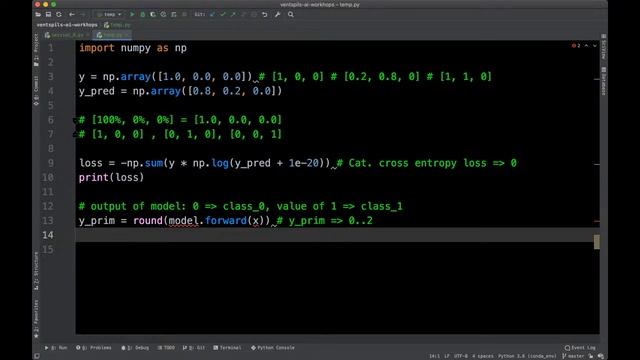Open the Terminal tool window
The height and width of the screenshot is (360, 640).
tap(227, 348)
